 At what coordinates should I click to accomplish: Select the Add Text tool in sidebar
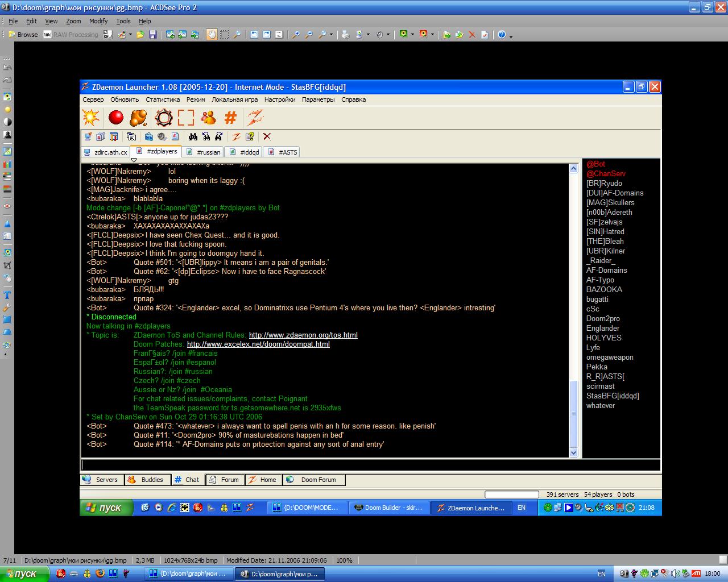click(7, 294)
